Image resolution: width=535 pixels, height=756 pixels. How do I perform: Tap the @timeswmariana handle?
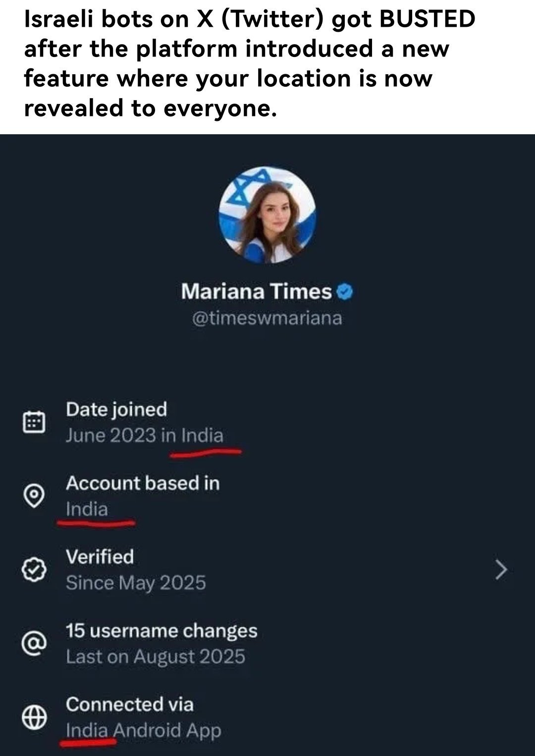pyautogui.click(x=267, y=318)
